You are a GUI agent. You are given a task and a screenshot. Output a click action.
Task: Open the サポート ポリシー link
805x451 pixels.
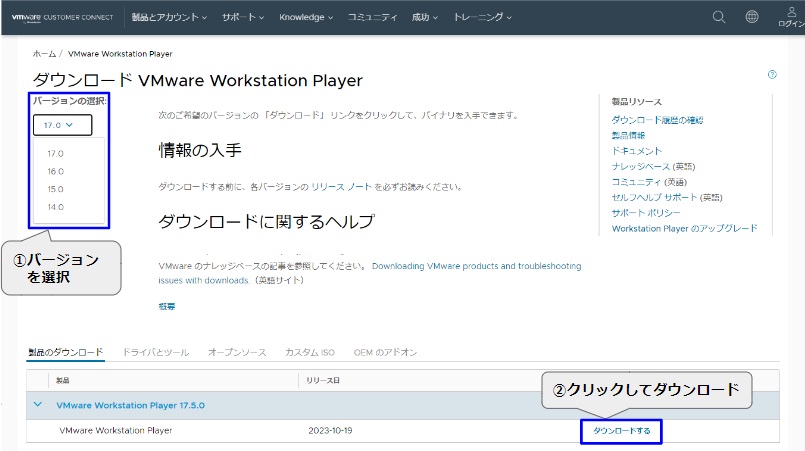click(646, 213)
